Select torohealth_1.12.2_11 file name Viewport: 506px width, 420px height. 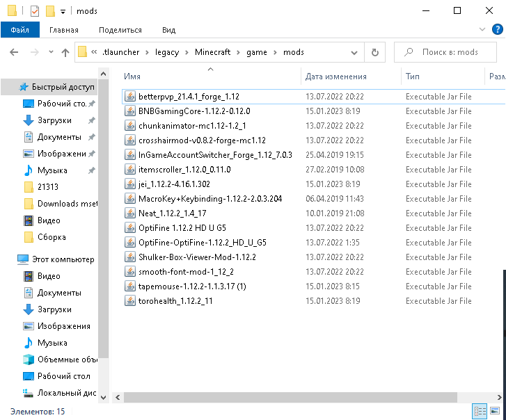coord(175,300)
